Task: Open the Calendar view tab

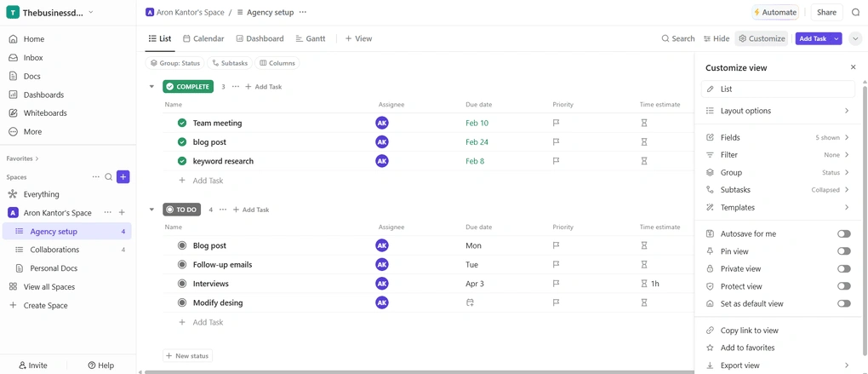Action: coord(203,39)
